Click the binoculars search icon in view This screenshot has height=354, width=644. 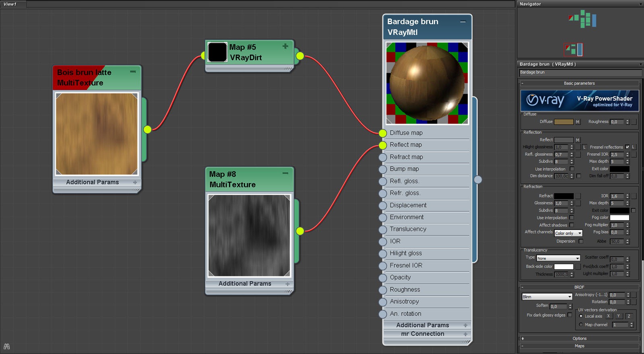coord(6,346)
